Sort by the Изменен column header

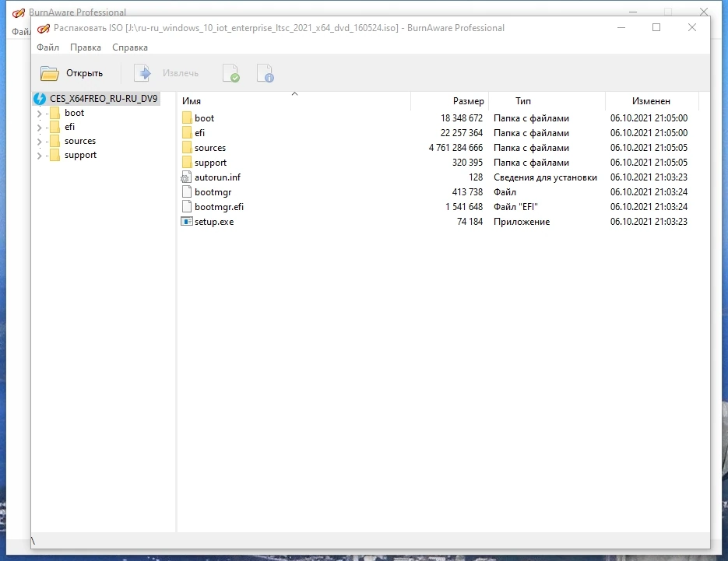pos(652,100)
